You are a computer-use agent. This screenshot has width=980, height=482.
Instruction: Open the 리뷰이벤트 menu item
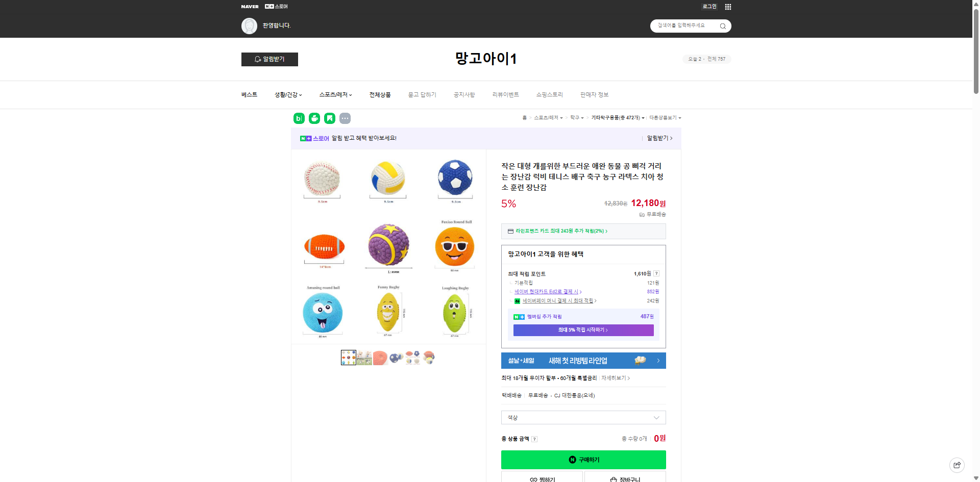tap(505, 94)
